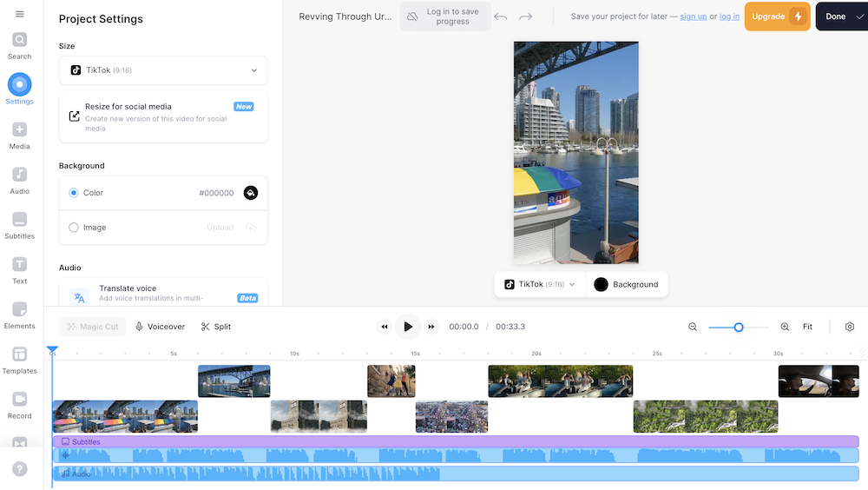Open the hamburger menu icon
This screenshot has width=868, height=490.
pos(19,14)
